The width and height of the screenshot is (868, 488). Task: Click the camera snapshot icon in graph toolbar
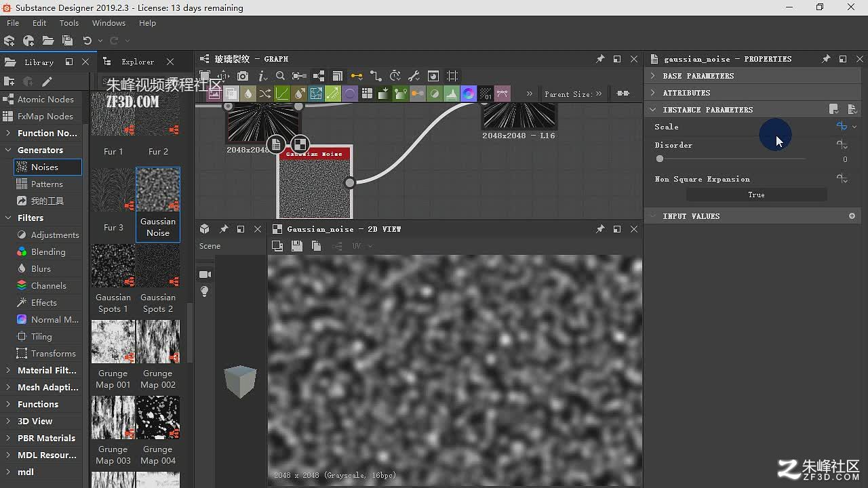(243, 76)
